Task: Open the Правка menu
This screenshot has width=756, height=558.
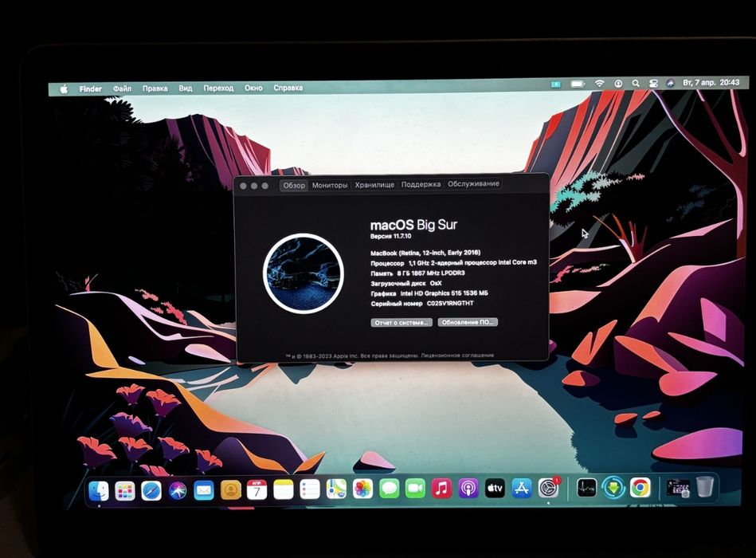Action: click(x=155, y=88)
